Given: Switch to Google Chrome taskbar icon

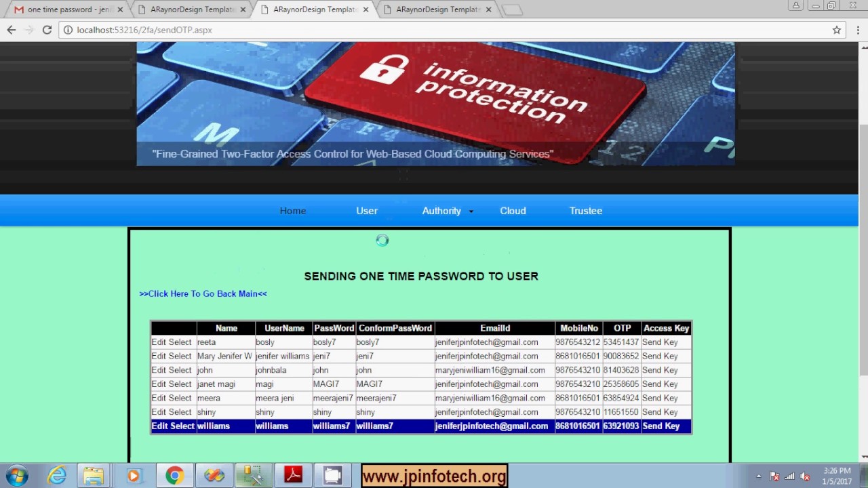Looking at the screenshot, I should [x=174, y=476].
